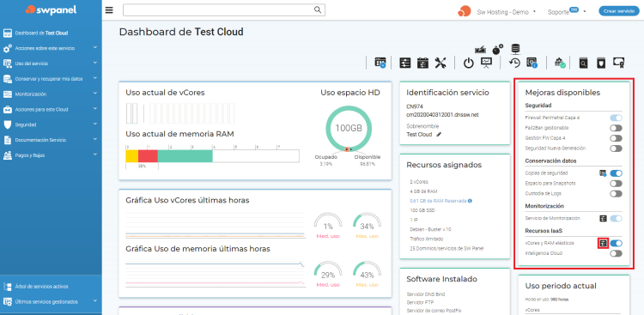Screen dimensions: 644x315
Task: Click the yellow segment of RAM usage bar
Action: [132, 156]
